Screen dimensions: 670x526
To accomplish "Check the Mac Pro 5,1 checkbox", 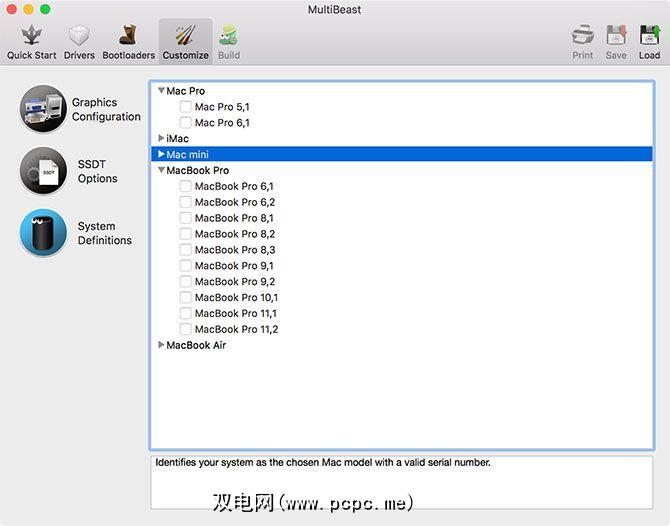I will coord(185,107).
